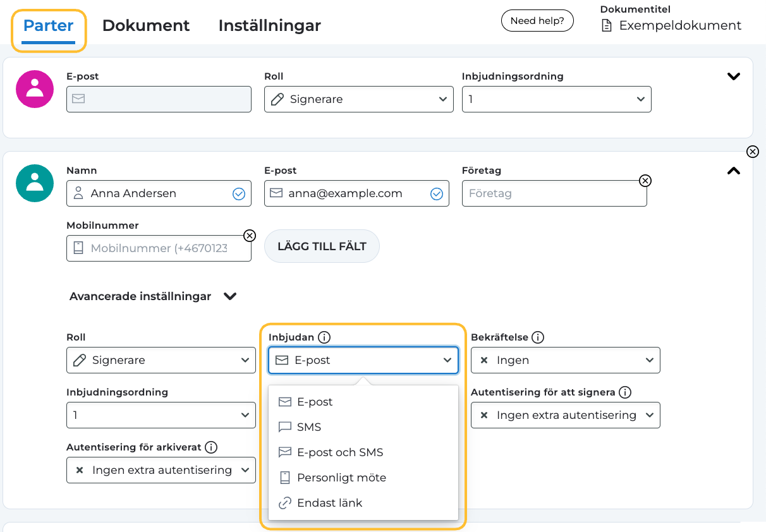Expand the first party card
The image size is (766, 532).
tap(733, 76)
